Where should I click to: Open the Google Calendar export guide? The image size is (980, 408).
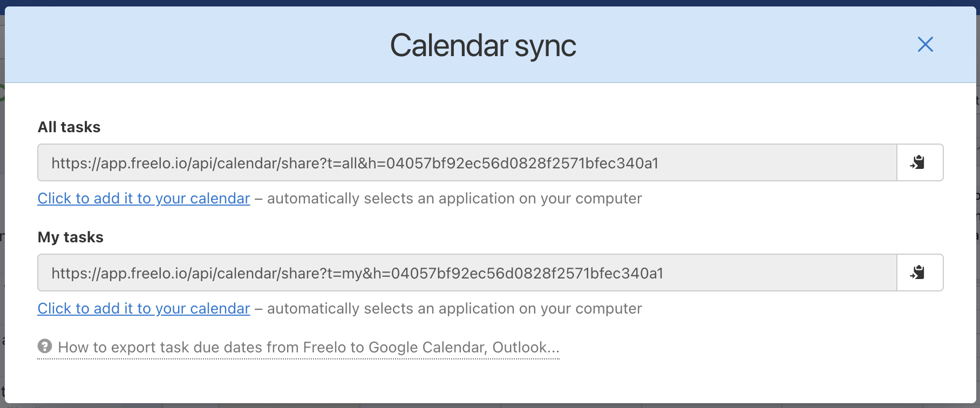click(308, 348)
